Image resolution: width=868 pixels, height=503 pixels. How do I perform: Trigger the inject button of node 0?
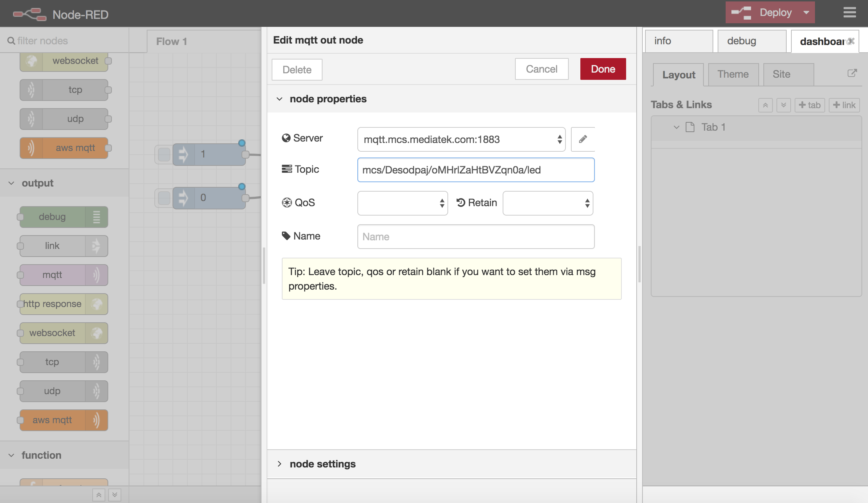[164, 198]
